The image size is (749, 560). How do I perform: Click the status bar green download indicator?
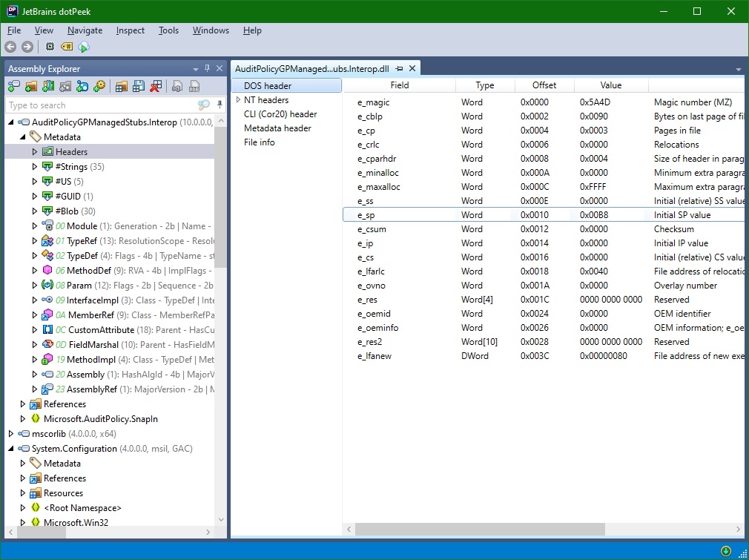click(725, 551)
